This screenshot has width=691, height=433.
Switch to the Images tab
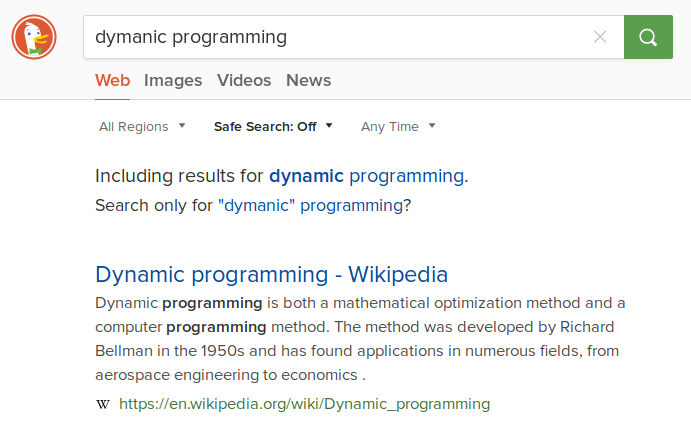tap(173, 81)
